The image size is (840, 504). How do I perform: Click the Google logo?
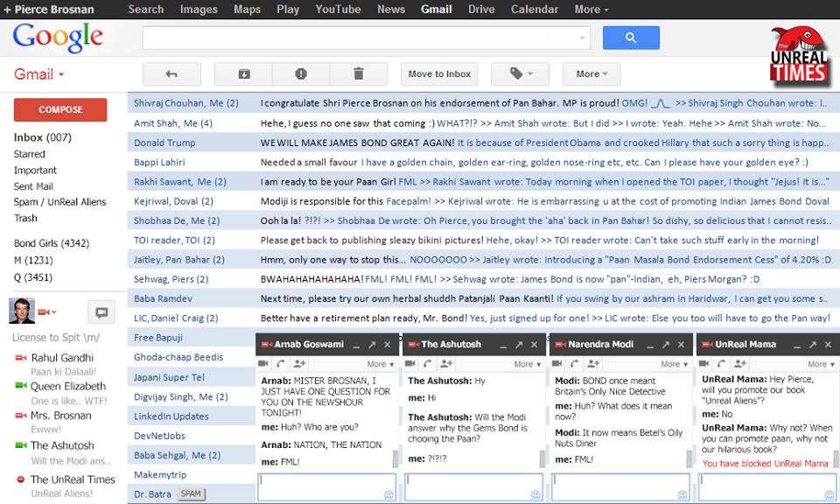coord(58,38)
